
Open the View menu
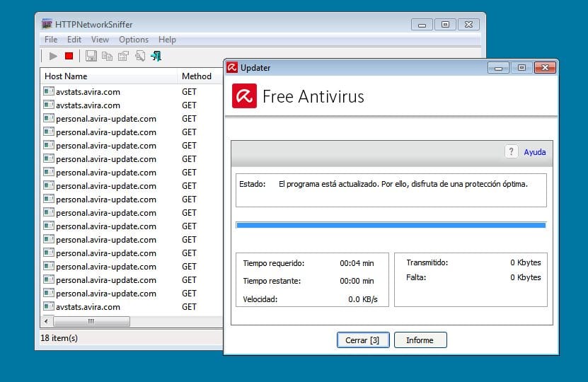pos(100,40)
